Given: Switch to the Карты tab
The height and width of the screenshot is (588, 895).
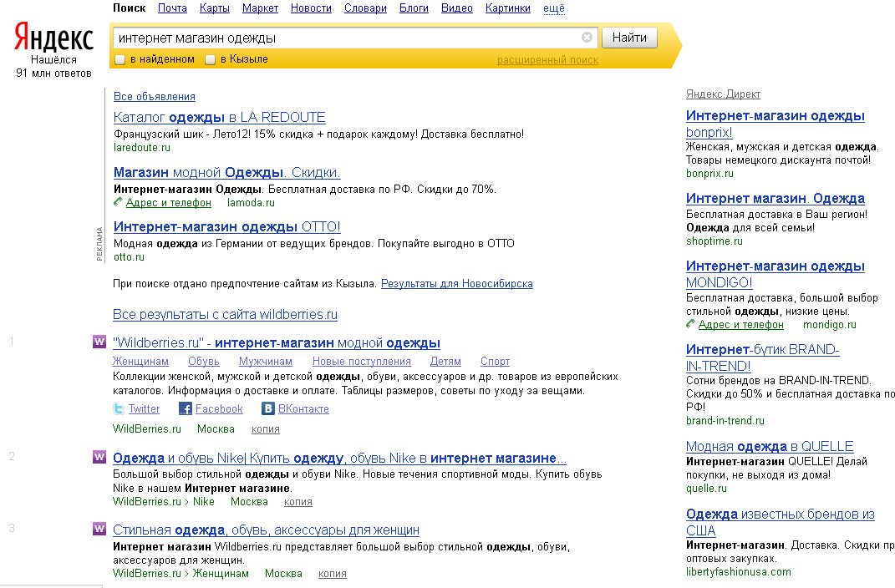Looking at the screenshot, I should point(215,8).
